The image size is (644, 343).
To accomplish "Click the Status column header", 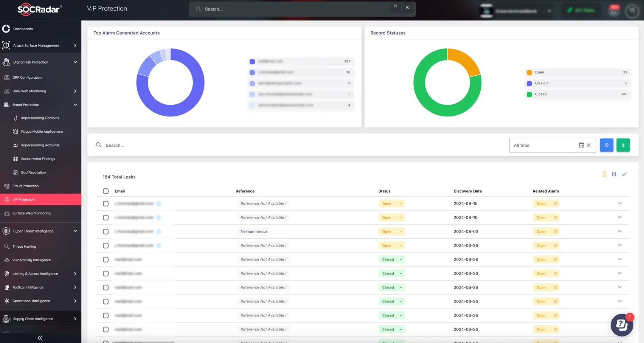I will (384, 191).
